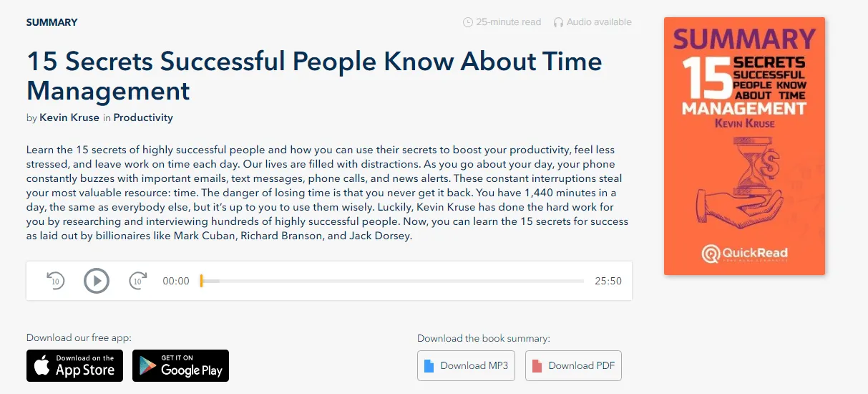Skip forward 10 seconds icon
This screenshot has height=394, width=868.
tap(138, 281)
